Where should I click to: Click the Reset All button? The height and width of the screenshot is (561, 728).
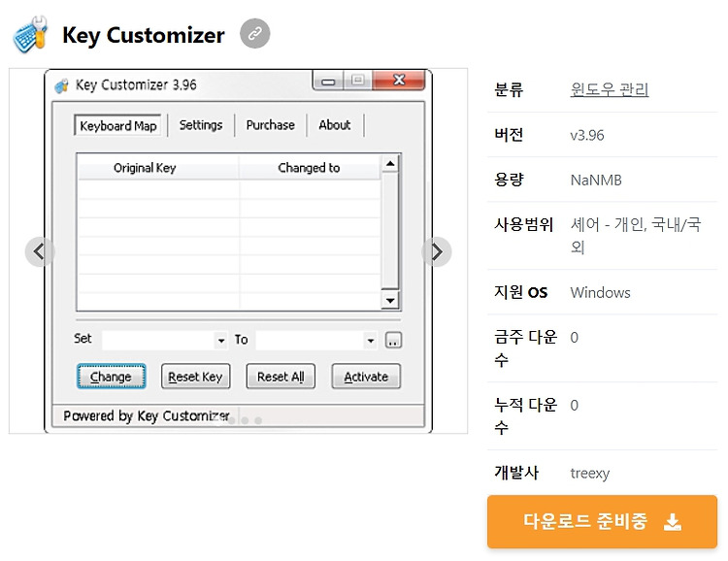[x=281, y=377]
